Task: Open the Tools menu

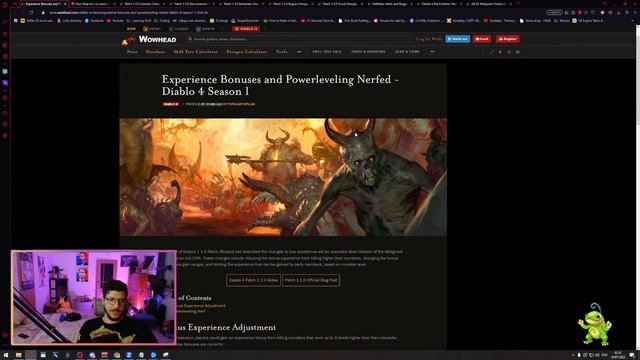Action: [281, 52]
